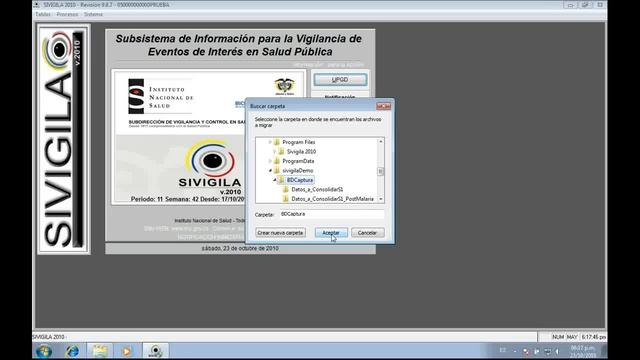Viewport: 640px width, 360px height.
Task: Collapse the BDCaptura tree node
Action: coord(274,180)
